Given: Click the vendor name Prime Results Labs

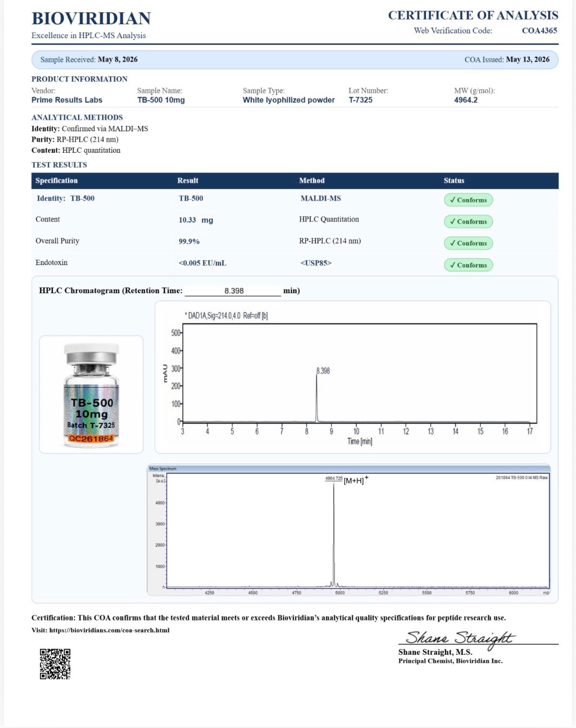Looking at the screenshot, I should 67,100.
